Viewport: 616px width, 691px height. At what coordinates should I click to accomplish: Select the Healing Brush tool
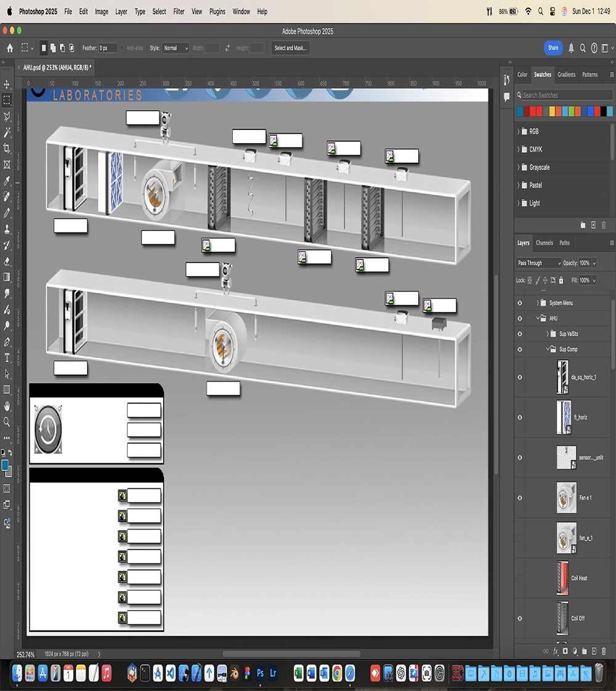(7, 197)
